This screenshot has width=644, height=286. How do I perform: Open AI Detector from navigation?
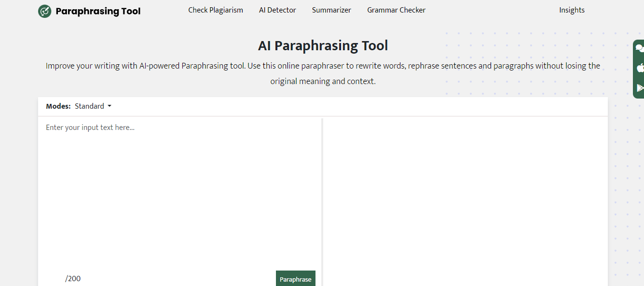point(277,10)
